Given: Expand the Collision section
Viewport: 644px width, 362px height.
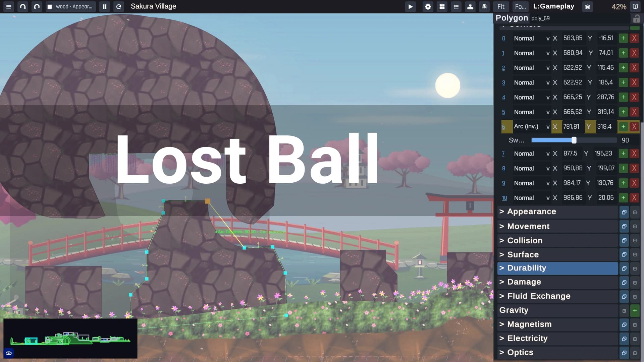Looking at the screenshot, I should (x=557, y=240).
